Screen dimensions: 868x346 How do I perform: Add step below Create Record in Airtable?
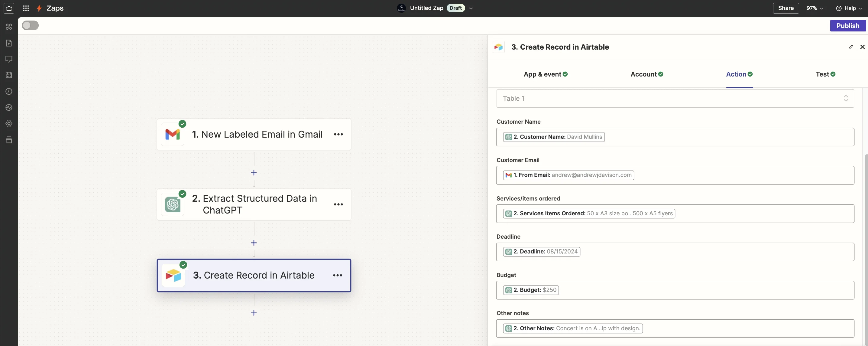click(254, 313)
